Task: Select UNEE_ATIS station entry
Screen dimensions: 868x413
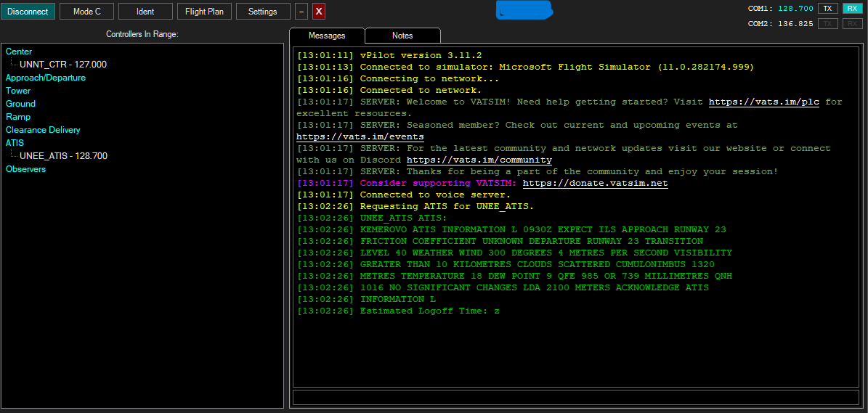Action: click(63, 156)
